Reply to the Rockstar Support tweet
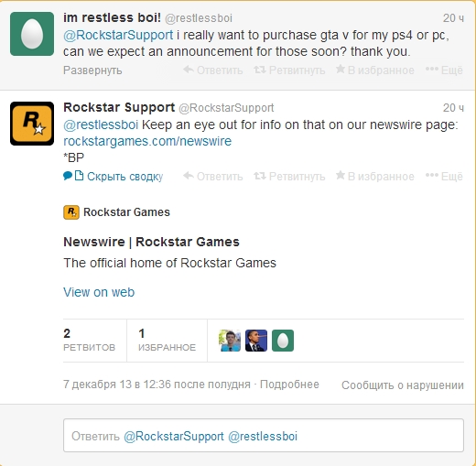Screen dimensions: 476x466 click(213, 176)
